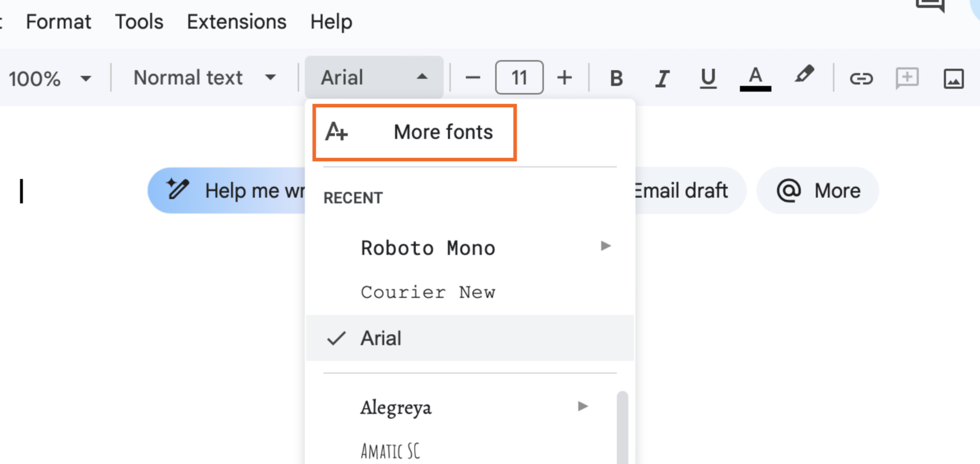
Task: Open the Help menu
Action: pyautogui.click(x=330, y=22)
